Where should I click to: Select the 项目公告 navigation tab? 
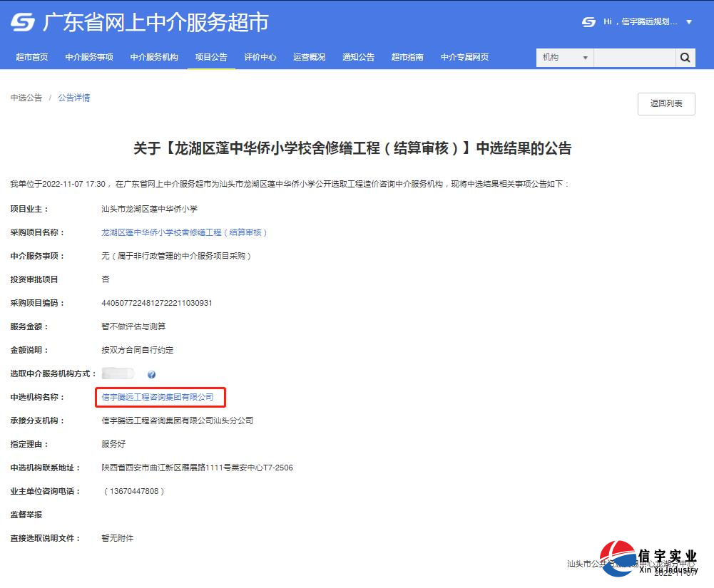coord(211,57)
